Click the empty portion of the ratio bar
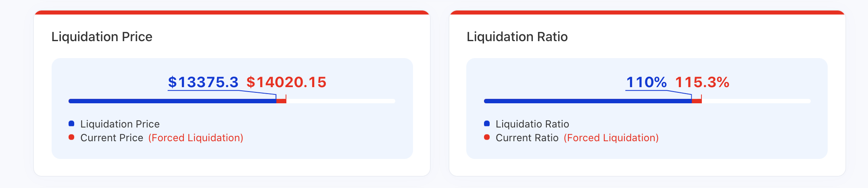This screenshot has height=188, width=868. (x=756, y=101)
